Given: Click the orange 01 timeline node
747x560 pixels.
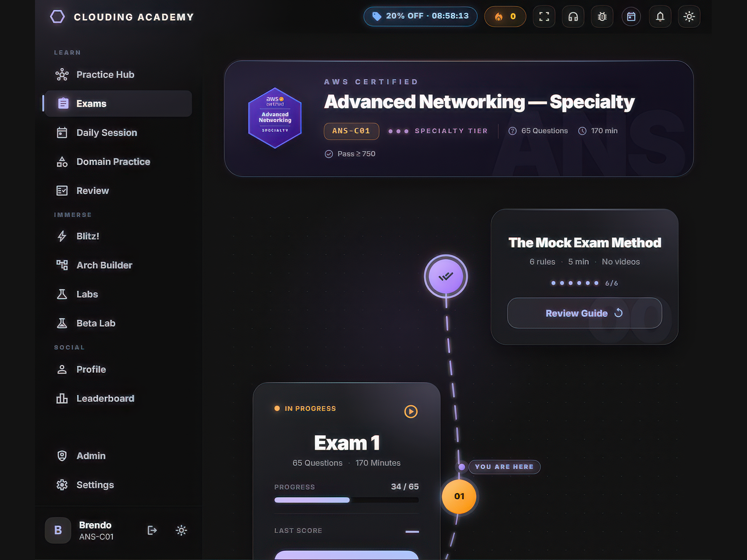Looking at the screenshot, I should point(459,496).
